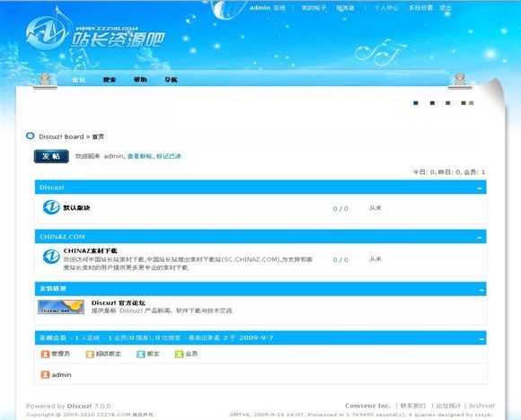Open the 搜索 navigation tab
The height and width of the screenshot is (420, 521).
tap(110, 80)
